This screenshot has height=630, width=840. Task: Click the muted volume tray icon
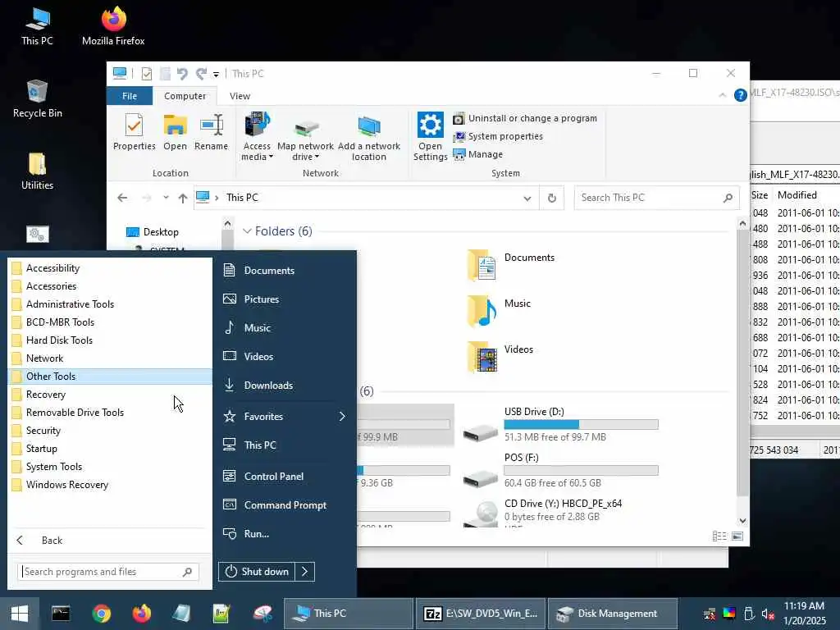[x=768, y=614]
